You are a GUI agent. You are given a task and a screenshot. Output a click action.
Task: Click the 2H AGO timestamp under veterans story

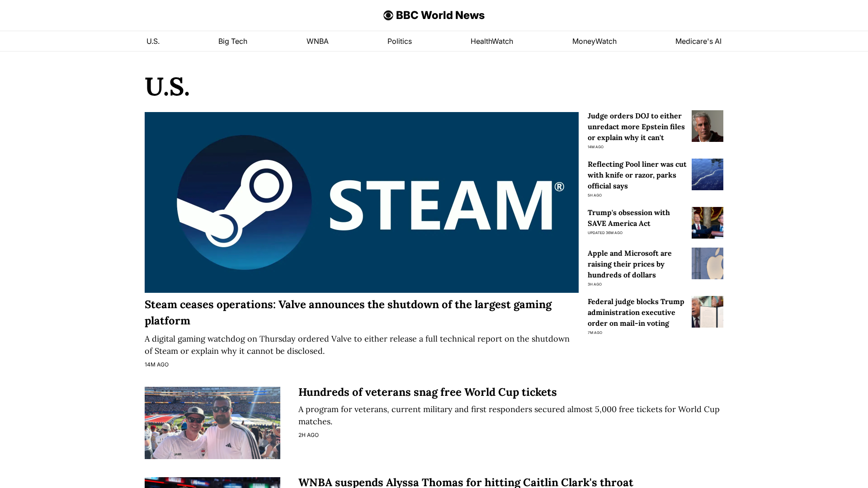point(308,435)
